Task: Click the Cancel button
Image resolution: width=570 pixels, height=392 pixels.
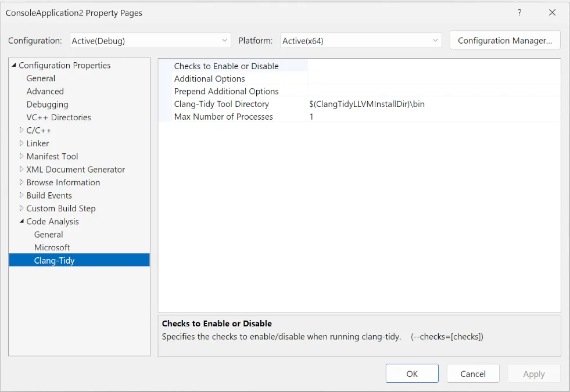Action: point(473,373)
